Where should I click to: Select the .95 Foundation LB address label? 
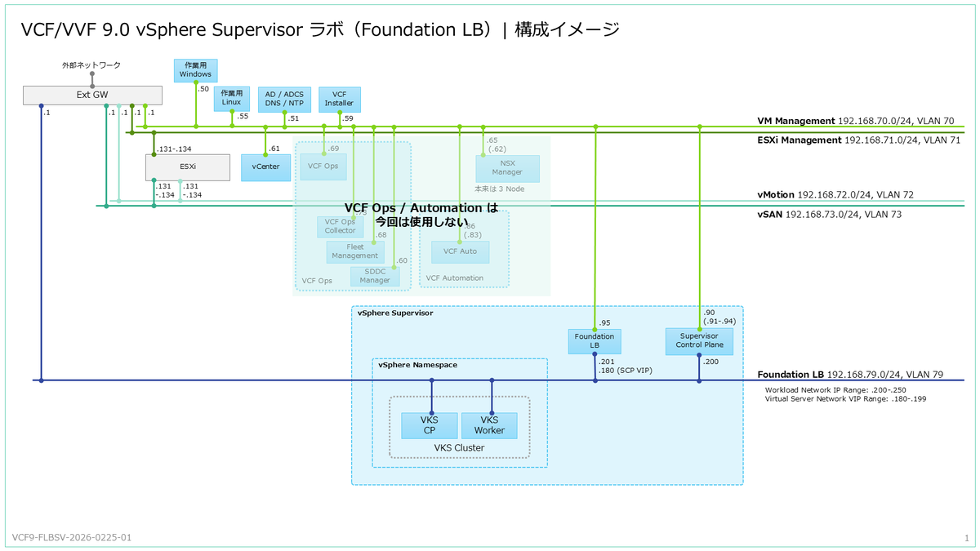point(604,322)
